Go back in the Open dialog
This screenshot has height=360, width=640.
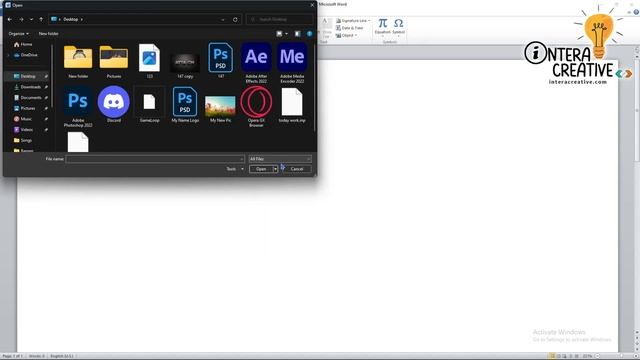10,19
